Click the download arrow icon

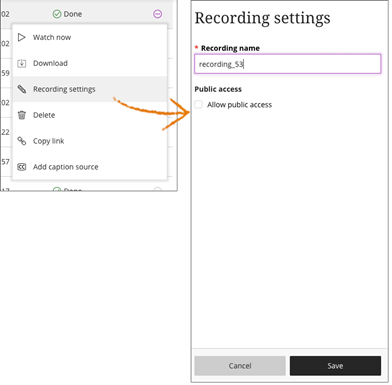click(x=22, y=63)
